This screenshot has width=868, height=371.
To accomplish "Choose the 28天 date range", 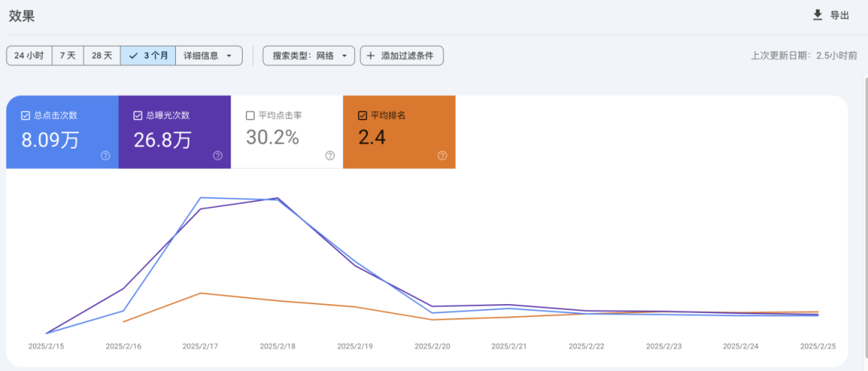I will tap(102, 56).
